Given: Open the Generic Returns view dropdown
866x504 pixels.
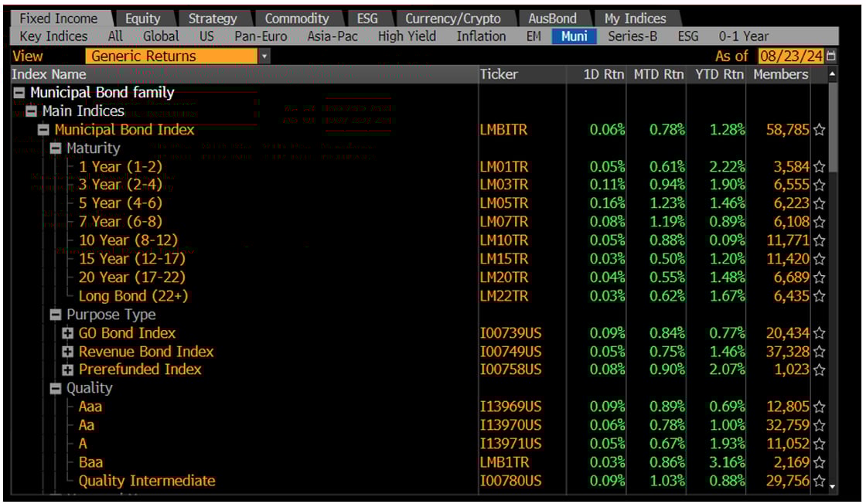Looking at the screenshot, I should coord(265,56).
